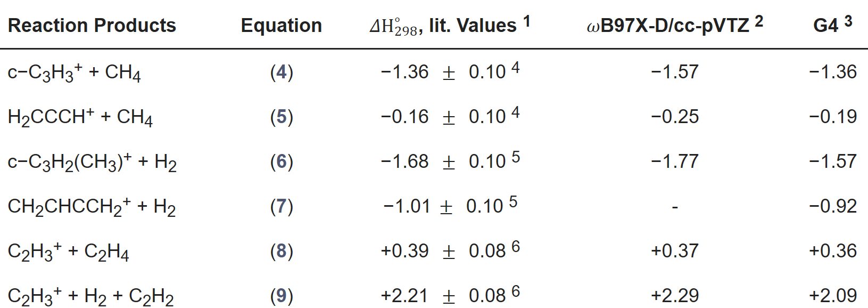This screenshot has height=308, width=868.
Task: Select the CH2CHCCH2+ + H2 product cell
Action: [92, 207]
